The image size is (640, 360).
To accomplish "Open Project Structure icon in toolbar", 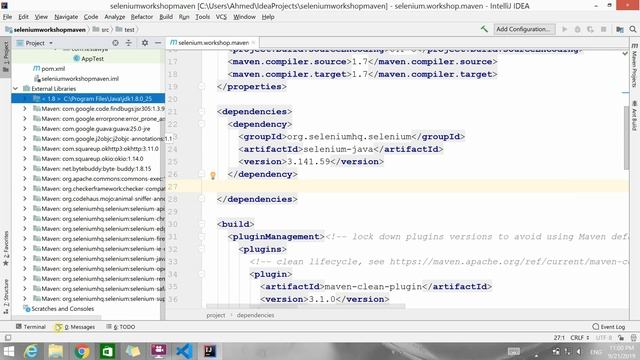I will [620, 29].
